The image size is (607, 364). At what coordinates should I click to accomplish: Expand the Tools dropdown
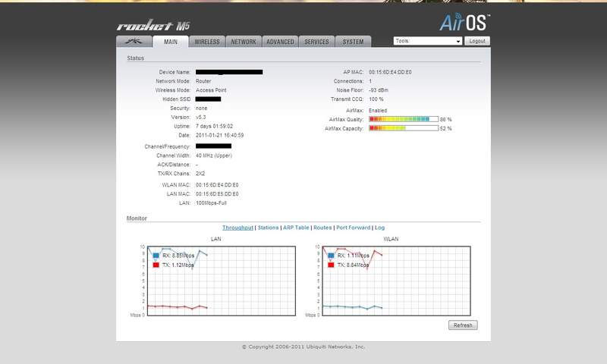click(428, 41)
